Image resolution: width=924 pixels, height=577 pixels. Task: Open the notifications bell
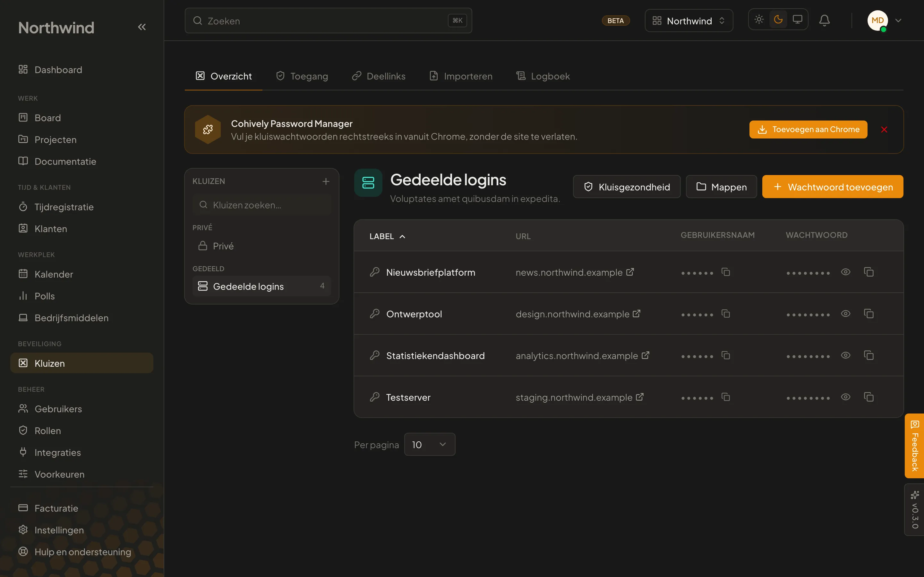click(x=824, y=20)
